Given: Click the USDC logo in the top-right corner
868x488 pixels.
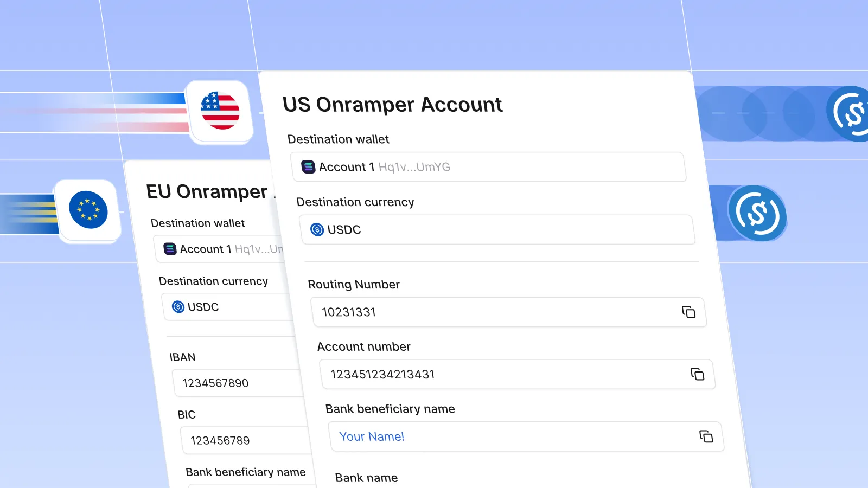Looking at the screenshot, I should point(851,114).
